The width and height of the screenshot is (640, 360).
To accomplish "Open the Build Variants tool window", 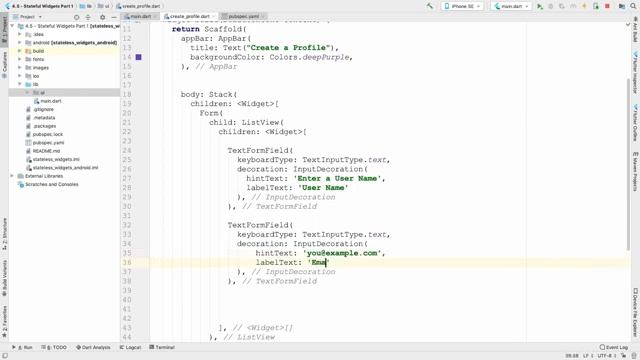I will click(x=4, y=278).
